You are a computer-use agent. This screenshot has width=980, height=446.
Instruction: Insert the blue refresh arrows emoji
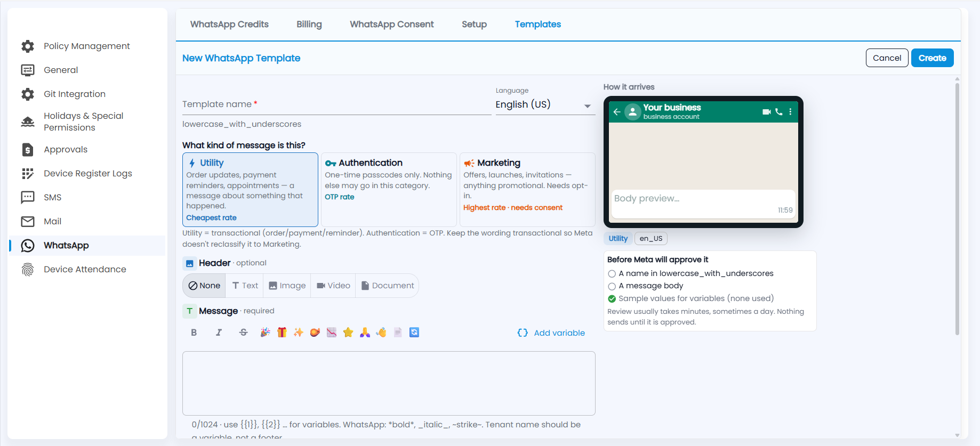414,333
